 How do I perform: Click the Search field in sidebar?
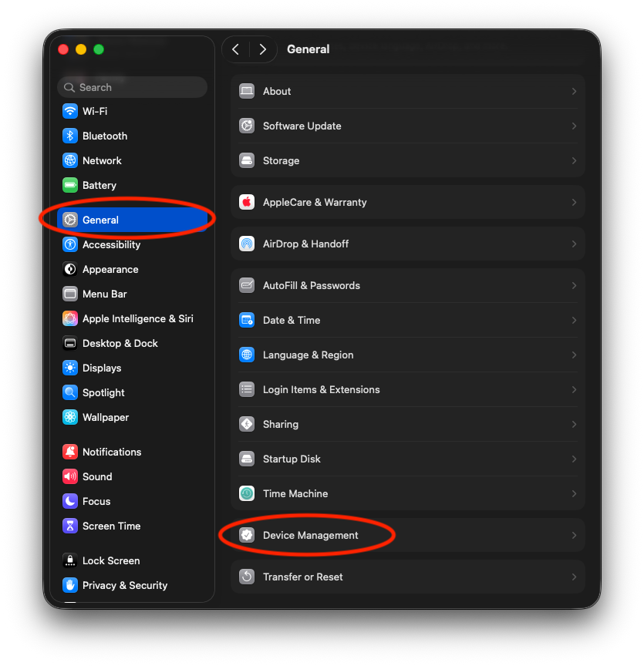[x=133, y=87]
